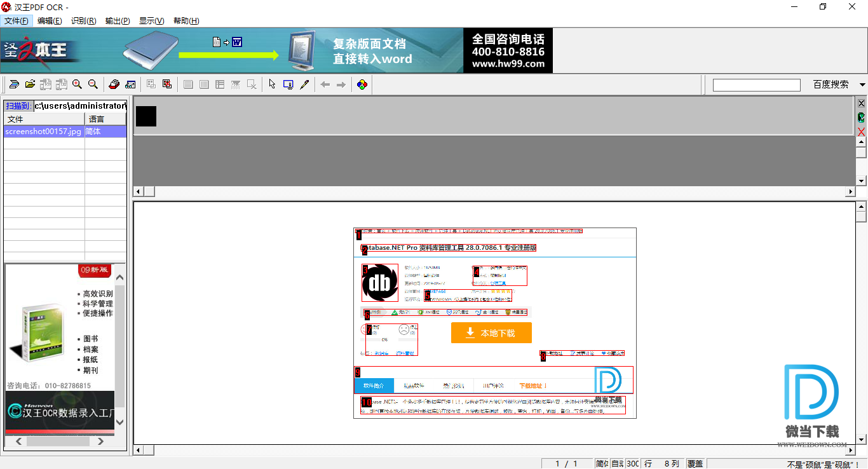Click the colored circles color icon
The image size is (868, 469).
click(362, 84)
